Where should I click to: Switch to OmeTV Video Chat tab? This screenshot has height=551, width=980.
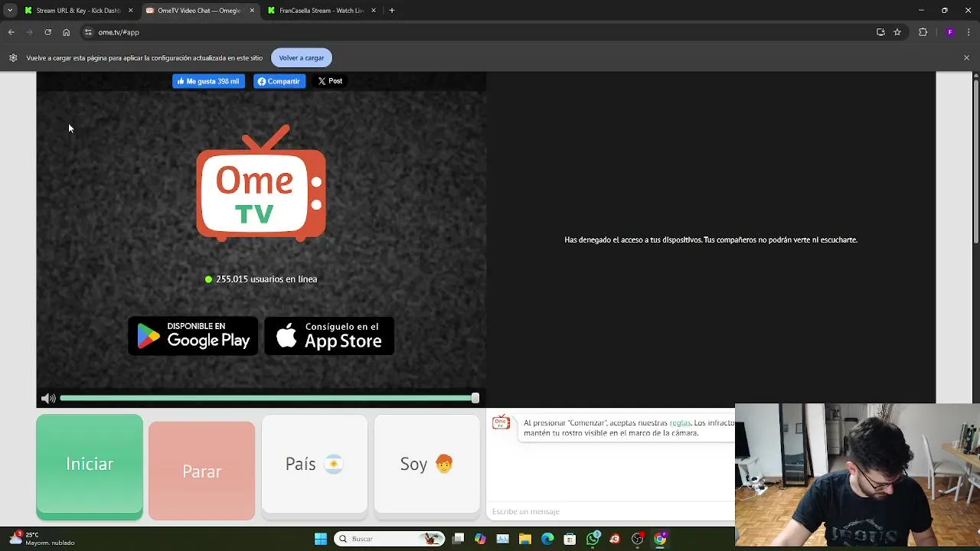click(x=199, y=11)
